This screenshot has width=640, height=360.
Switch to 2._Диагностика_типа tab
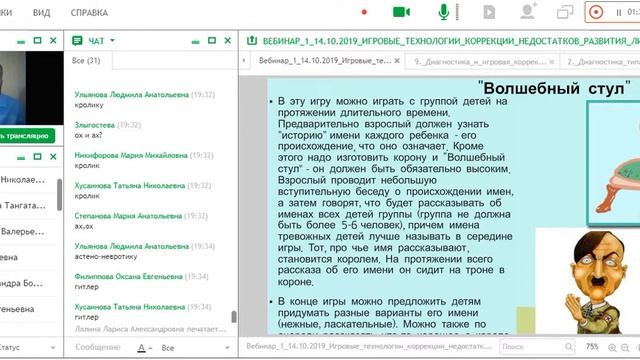coord(603,62)
